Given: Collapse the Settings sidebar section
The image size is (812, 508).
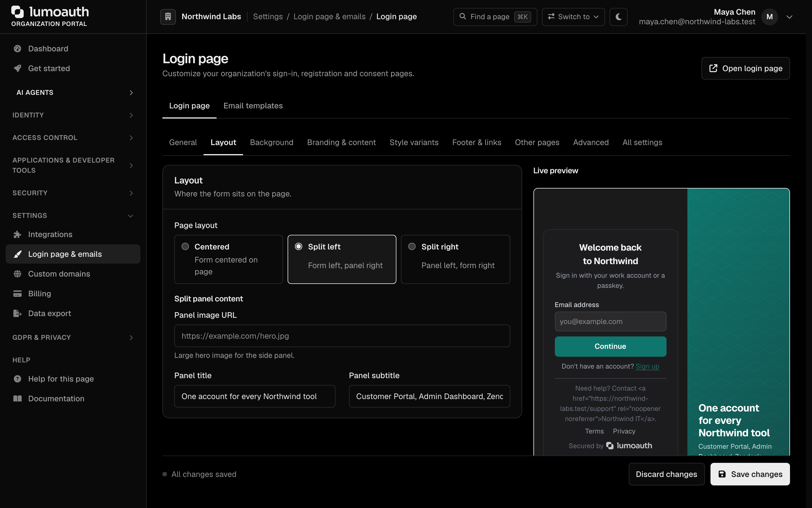Looking at the screenshot, I should [x=73, y=216].
